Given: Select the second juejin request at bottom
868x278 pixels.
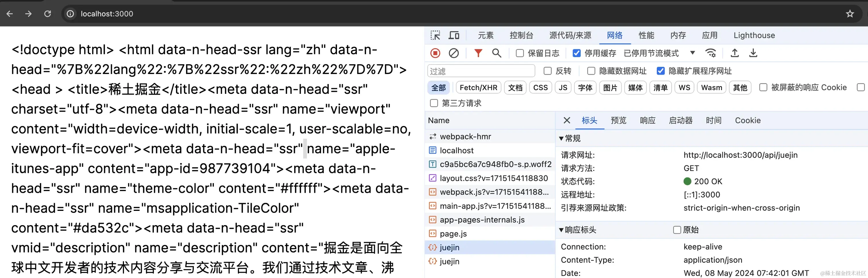Looking at the screenshot, I should 490,261.
